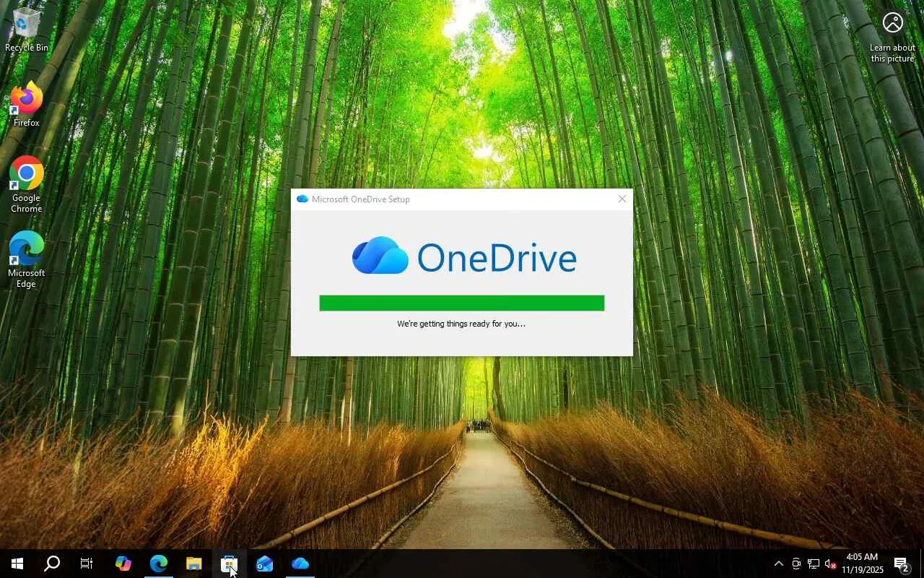Screen dimensions: 924x578
Task: Open Microsoft Store from the taskbar
Action: (229, 564)
